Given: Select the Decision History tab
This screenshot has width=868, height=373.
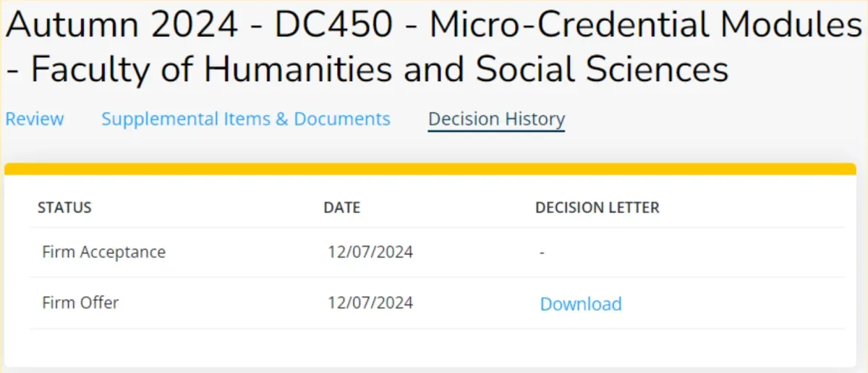Looking at the screenshot, I should [496, 119].
